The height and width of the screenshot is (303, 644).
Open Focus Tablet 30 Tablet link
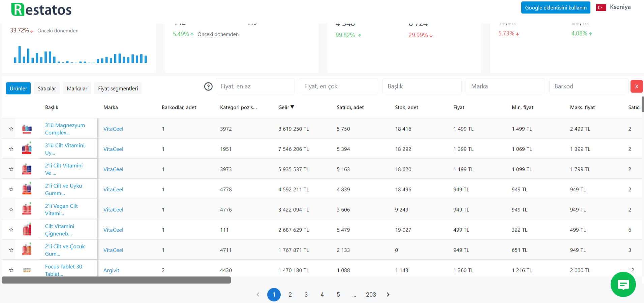(64, 270)
